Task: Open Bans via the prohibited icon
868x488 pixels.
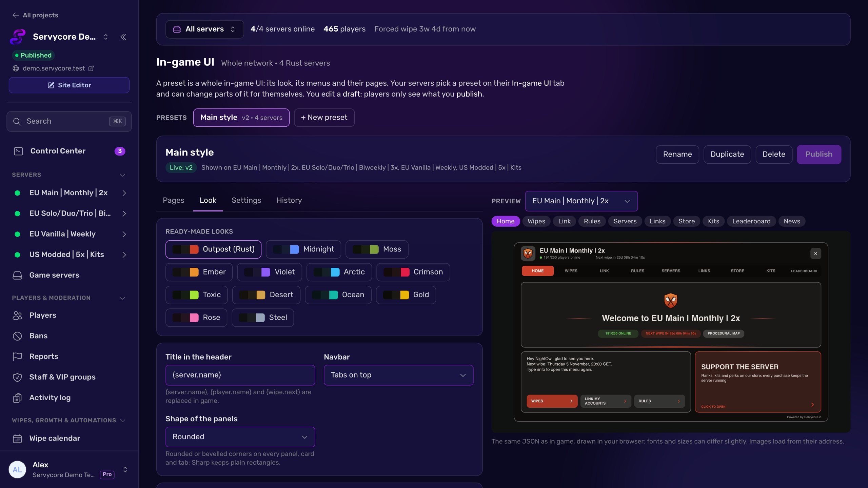Action: pos(17,336)
